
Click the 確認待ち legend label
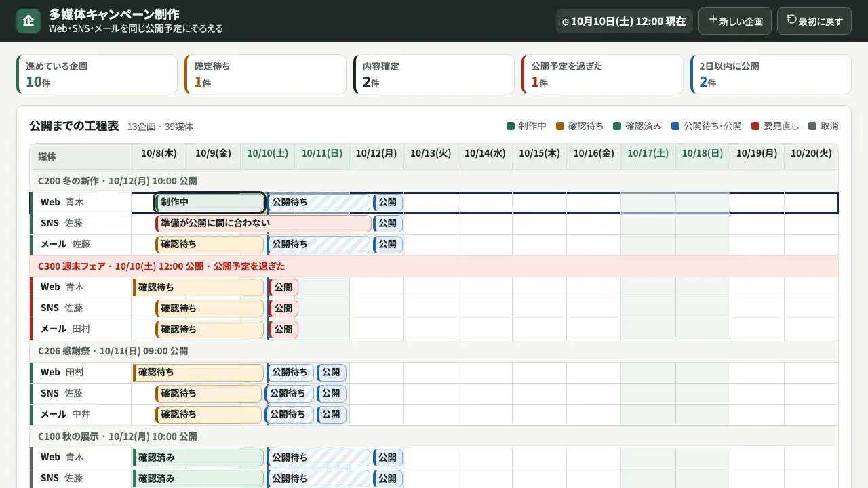[586, 126]
